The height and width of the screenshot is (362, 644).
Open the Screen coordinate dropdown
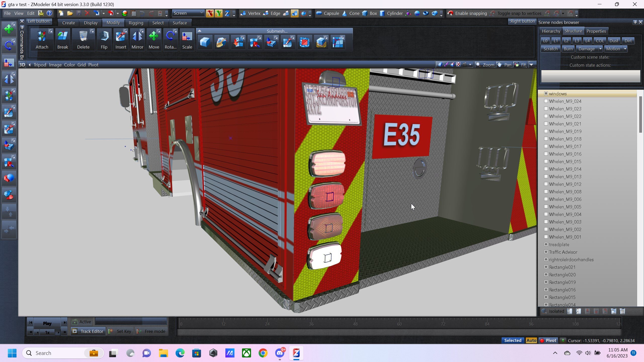[188, 13]
